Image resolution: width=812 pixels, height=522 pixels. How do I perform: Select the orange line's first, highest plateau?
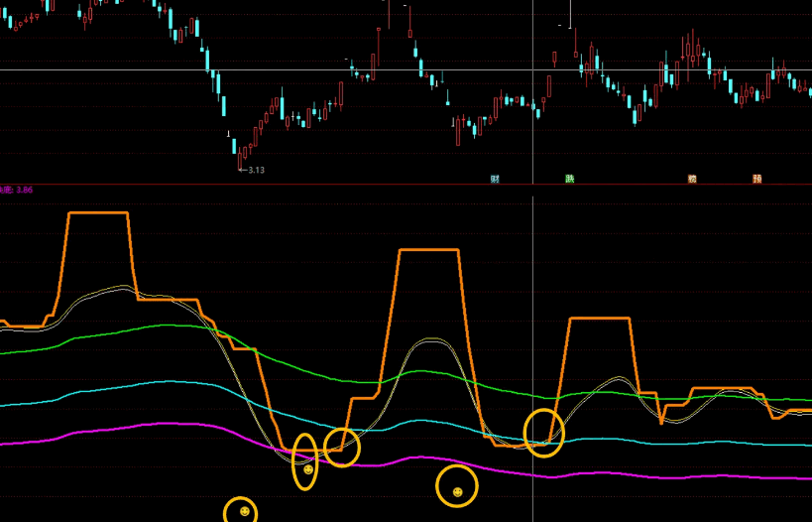(x=97, y=213)
